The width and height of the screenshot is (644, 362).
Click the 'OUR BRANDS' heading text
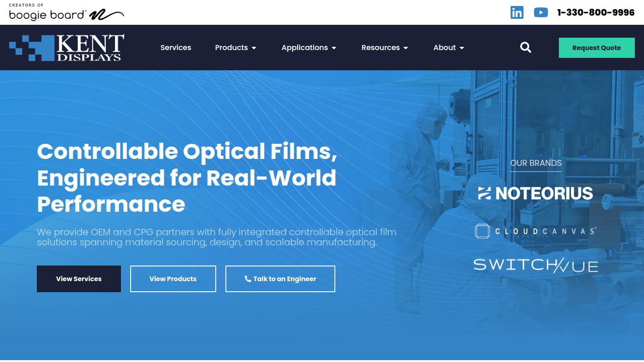[536, 163]
